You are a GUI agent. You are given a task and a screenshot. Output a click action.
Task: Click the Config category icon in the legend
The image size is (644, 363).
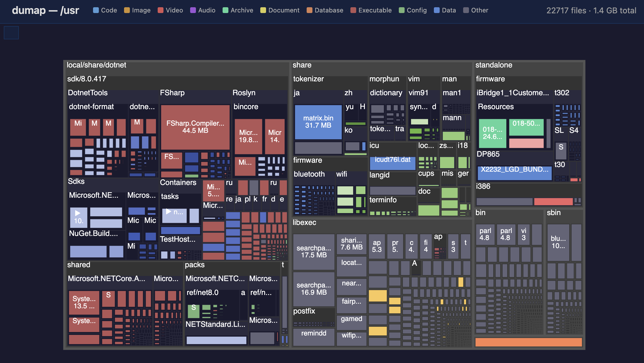(x=401, y=10)
